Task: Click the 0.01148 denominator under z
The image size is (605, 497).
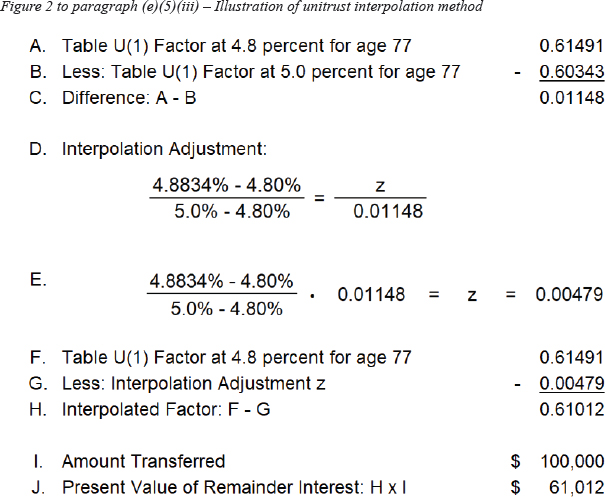Action: [380, 212]
